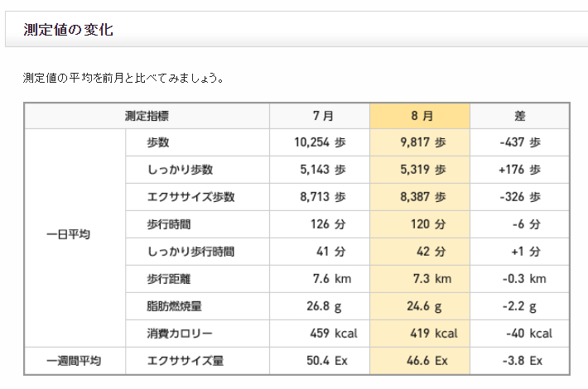This screenshot has height=389, width=588.
Task: Select the July value 5,143 歩
Action: click(x=323, y=170)
